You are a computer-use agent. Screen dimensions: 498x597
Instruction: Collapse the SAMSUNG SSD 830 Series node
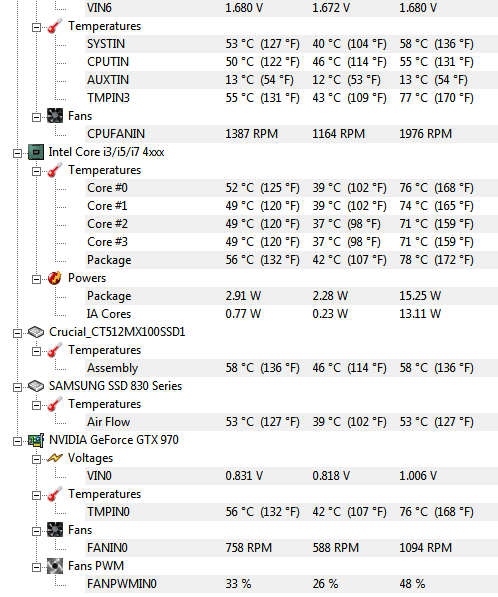click(18, 388)
